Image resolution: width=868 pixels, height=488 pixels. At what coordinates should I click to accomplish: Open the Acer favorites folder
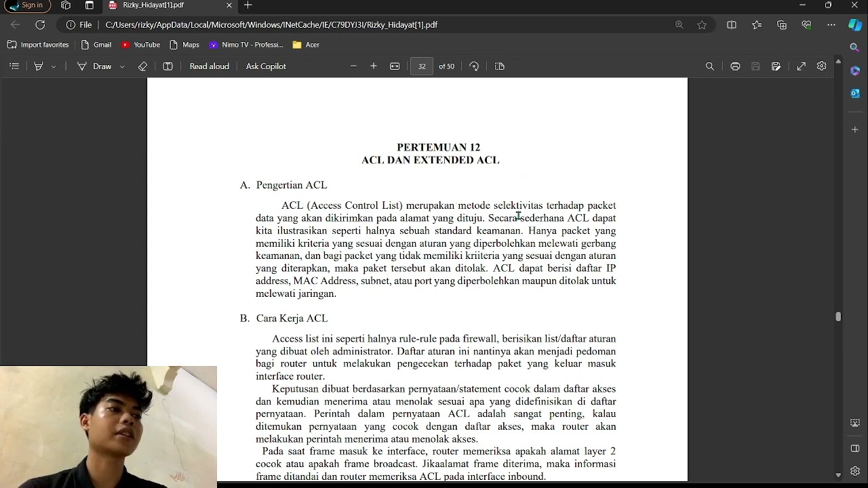point(306,45)
